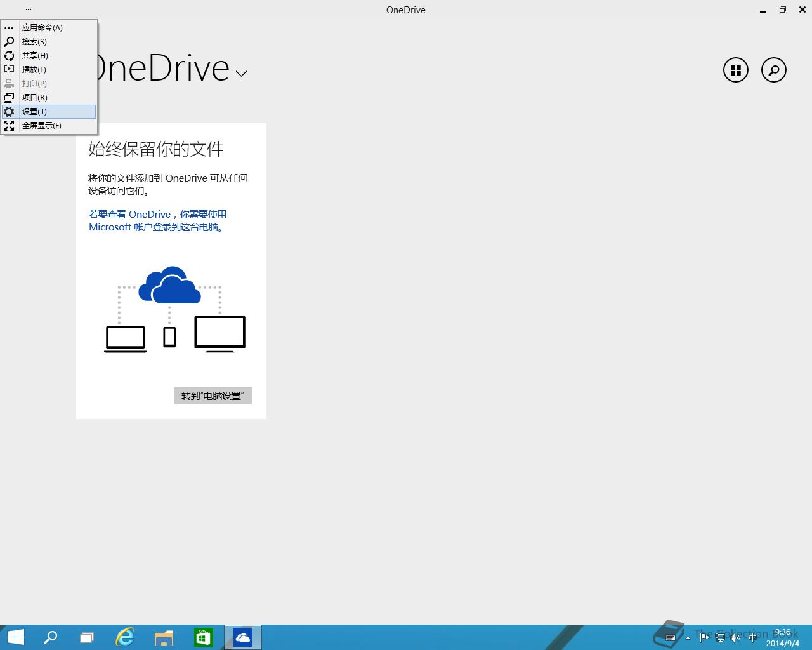This screenshot has height=650, width=812.
Task: Open the 应用命令(A) menu entry
Action: 49,28
